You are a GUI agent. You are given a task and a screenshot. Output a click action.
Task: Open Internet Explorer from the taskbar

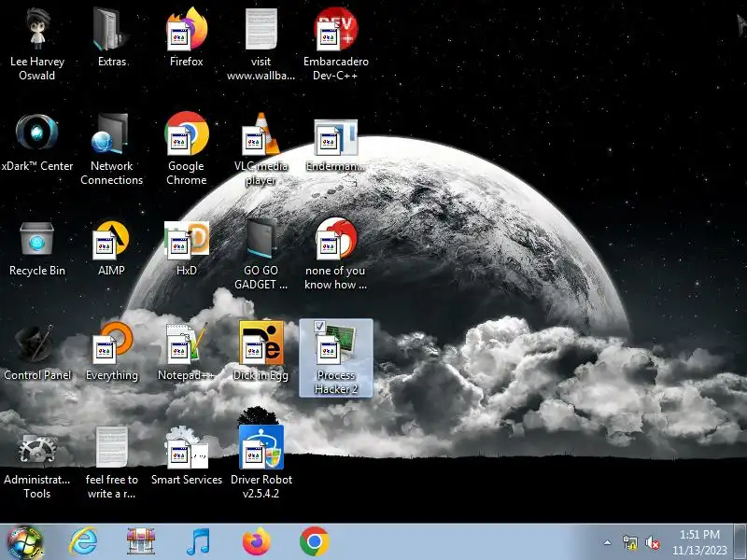coord(83,541)
